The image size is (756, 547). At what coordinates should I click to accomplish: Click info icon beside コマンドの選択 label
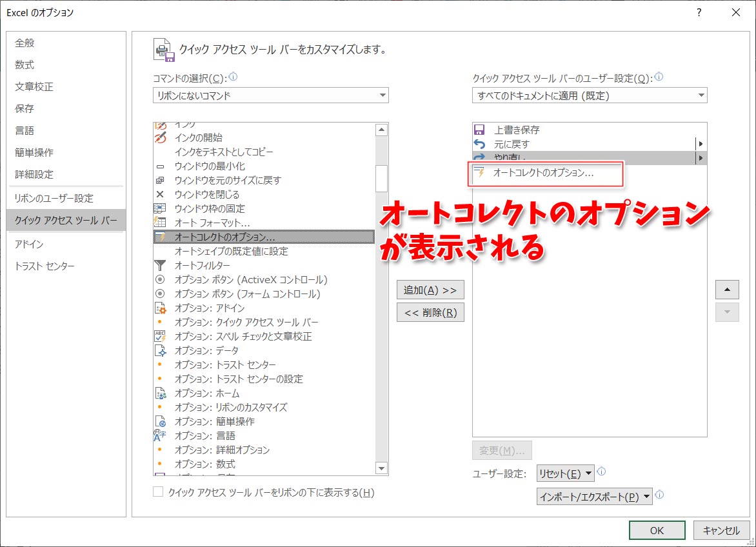point(234,77)
